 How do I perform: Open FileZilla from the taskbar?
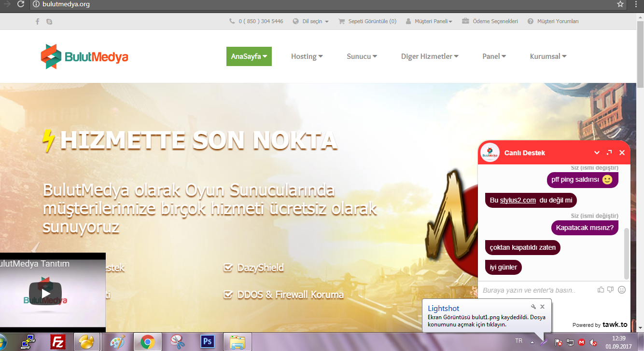58,342
